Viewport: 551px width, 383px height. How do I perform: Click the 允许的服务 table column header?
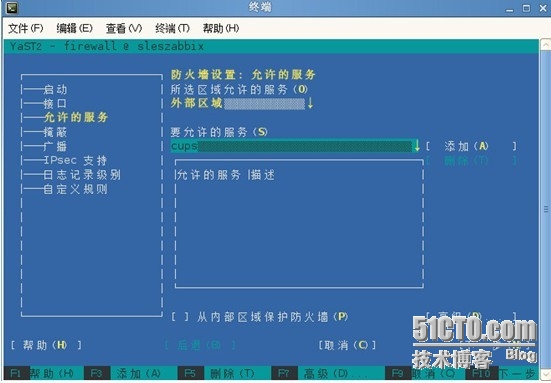(x=209, y=175)
